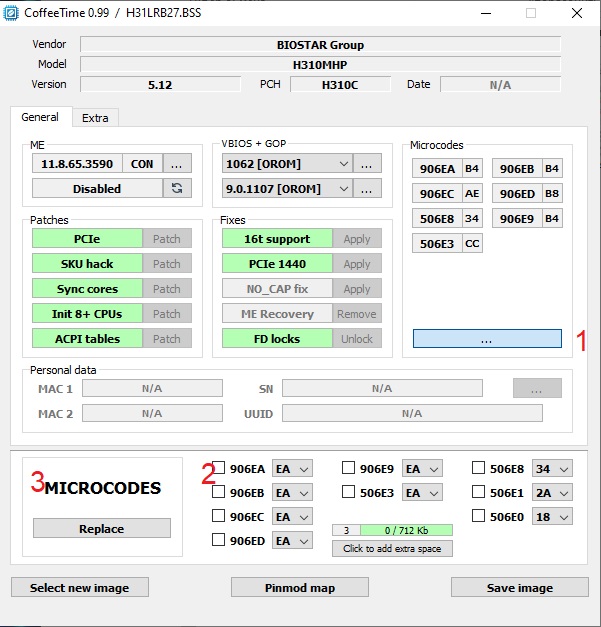Open the 506E0 version dropdown showing 18
The width and height of the screenshot is (601, 627).
tap(552, 517)
